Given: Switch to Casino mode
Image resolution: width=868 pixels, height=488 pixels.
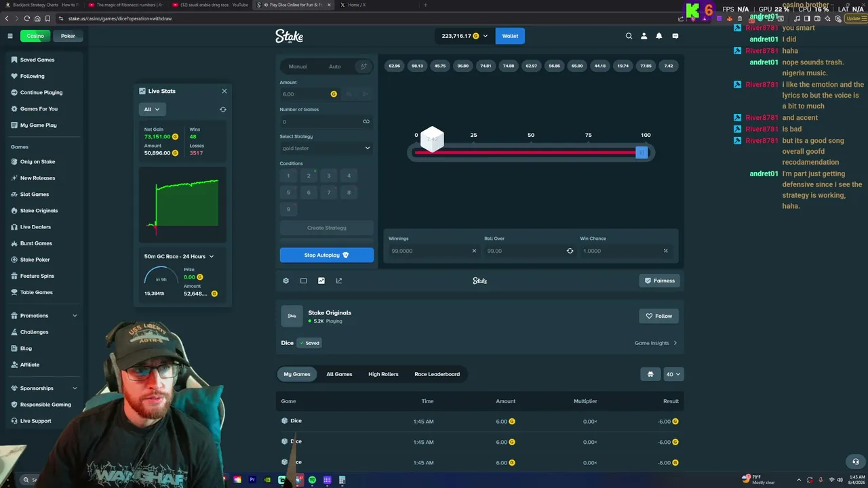Looking at the screenshot, I should (35, 36).
